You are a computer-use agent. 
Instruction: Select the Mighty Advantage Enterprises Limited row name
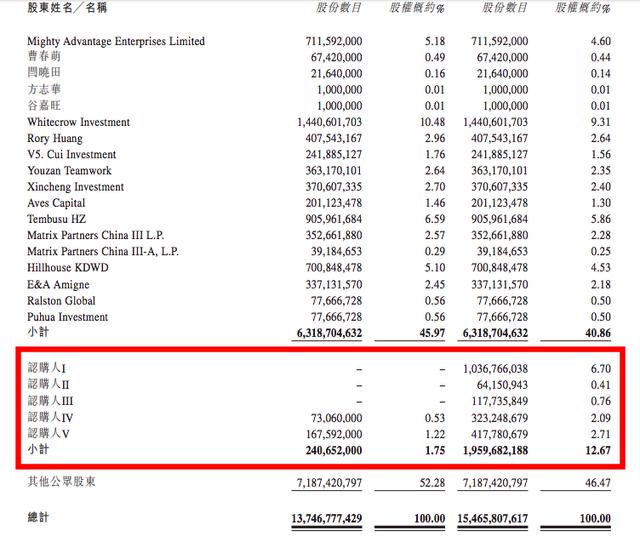116,41
